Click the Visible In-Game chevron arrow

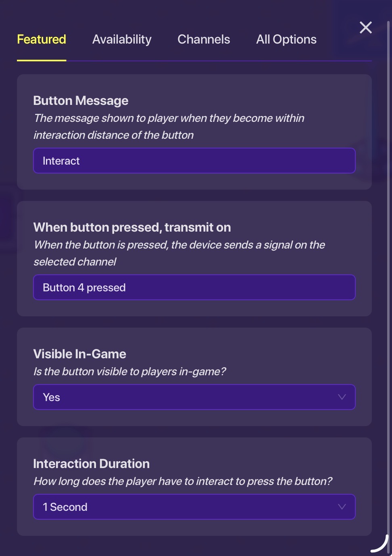pyautogui.click(x=342, y=397)
